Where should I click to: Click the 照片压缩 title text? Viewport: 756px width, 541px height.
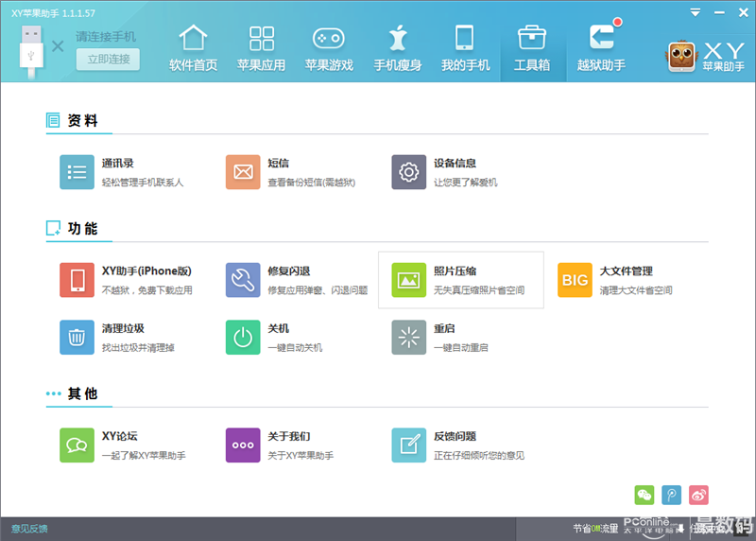point(455,271)
